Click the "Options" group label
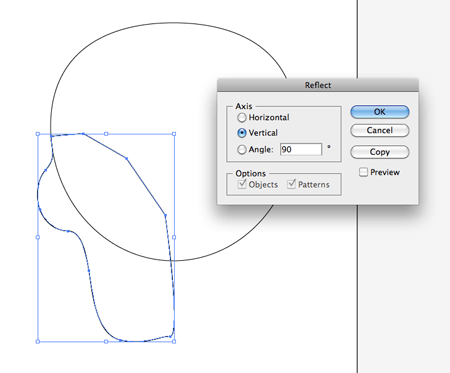 pos(250,173)
